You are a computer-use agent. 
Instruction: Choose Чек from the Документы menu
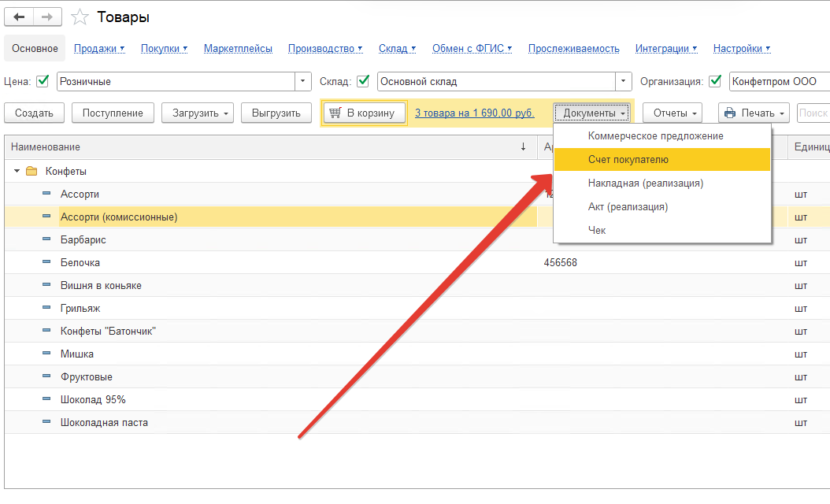point(661,230)
